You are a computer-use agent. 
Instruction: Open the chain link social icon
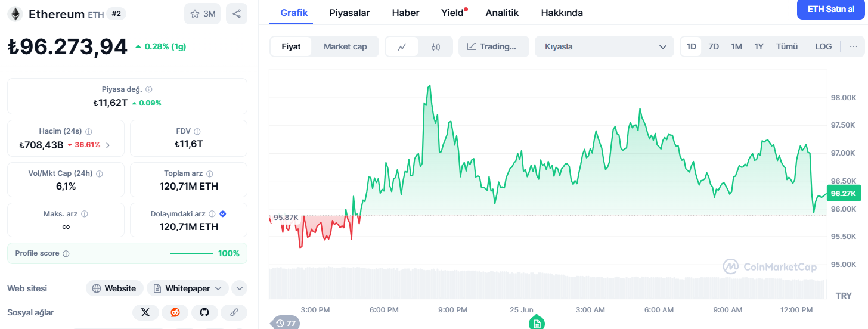[234, 312]
